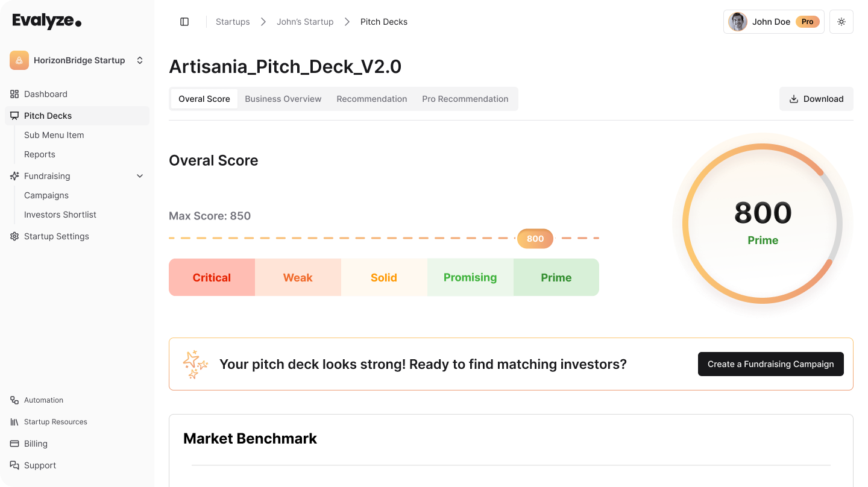Image resolution: width=868 pixels, height=487 pixels.
Task: Click the 800 score slider marker
Action: point(535,239)
